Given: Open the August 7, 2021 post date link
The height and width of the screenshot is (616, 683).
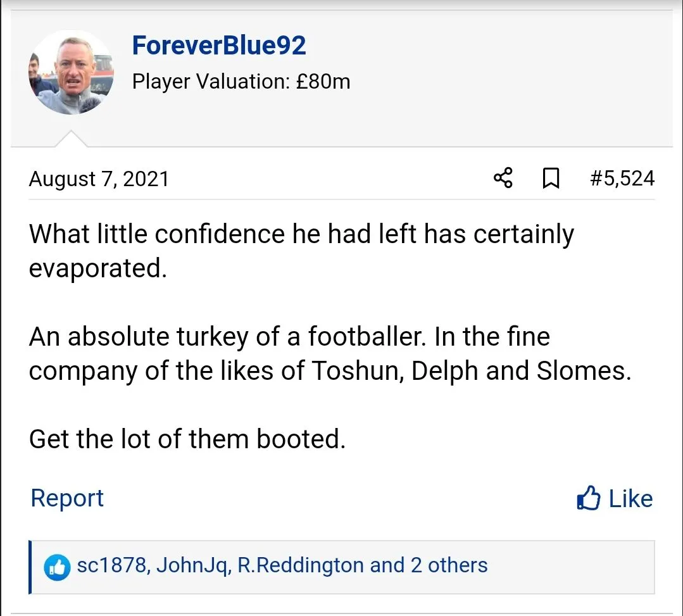Looking at the screenshot, I should (x=99, y=179).
